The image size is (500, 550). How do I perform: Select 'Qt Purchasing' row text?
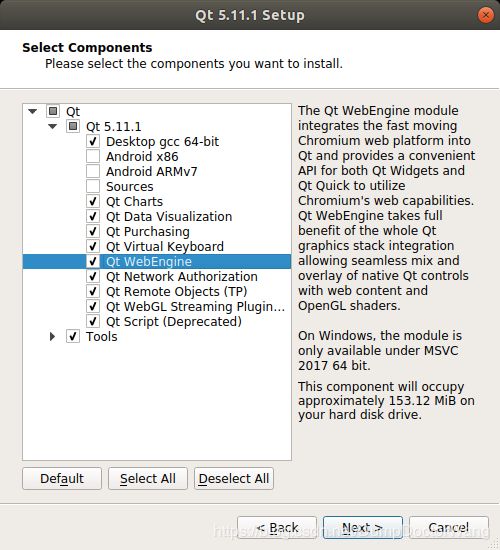point(148,232)
